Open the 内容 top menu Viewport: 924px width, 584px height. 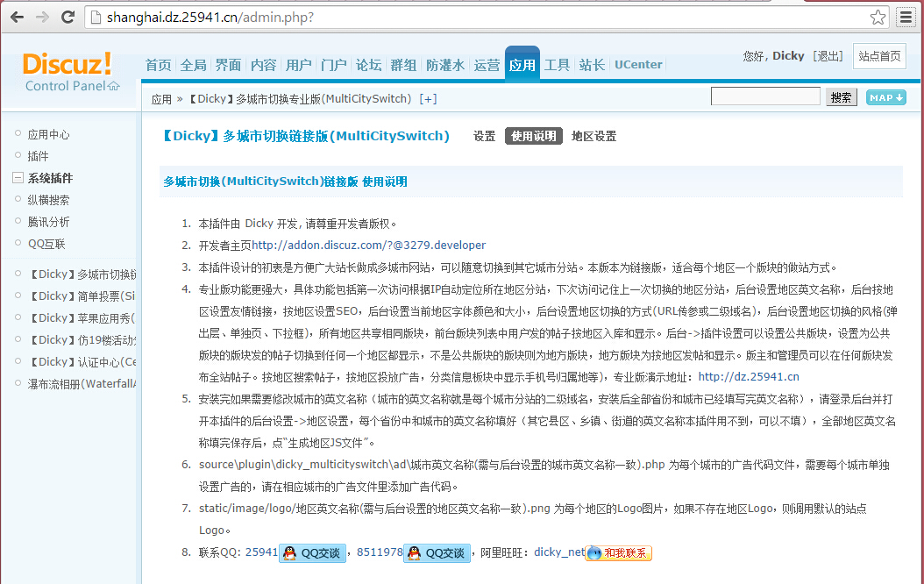coord(263,65)
